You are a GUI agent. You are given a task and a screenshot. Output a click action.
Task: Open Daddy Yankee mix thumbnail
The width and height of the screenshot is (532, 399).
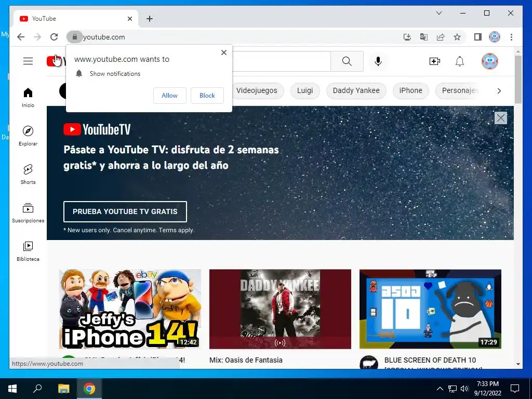(280, 309)
